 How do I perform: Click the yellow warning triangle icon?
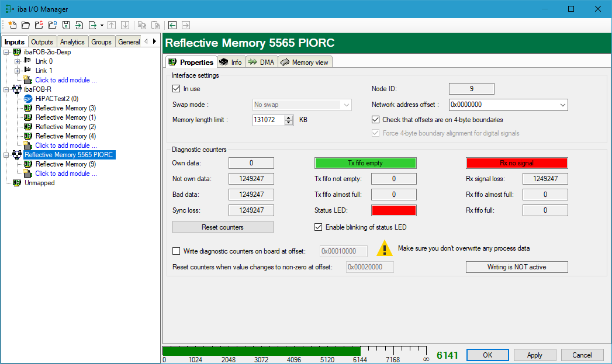pyautogui.click(x=384, y=248)
